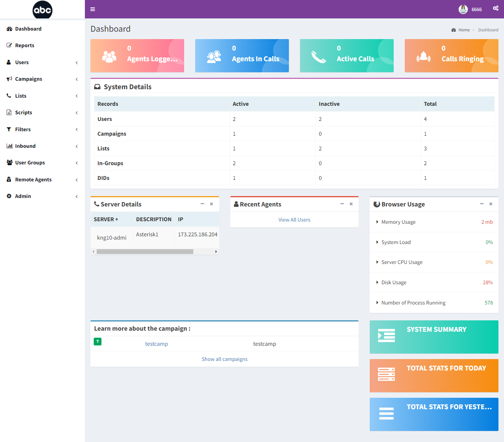Minimize the Browser Usage panel
This screenshot has width=504, height=442.
(x=481, y=204)
